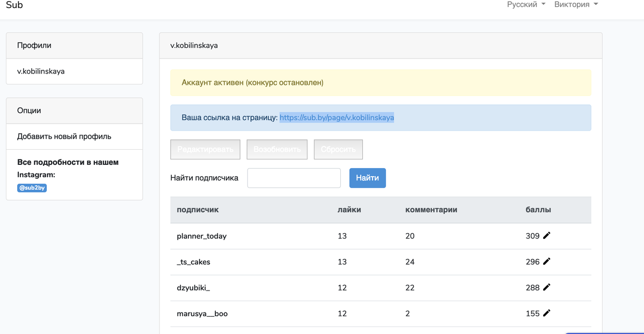The width and height of the screenshot is (644, 334).
Task: Open the Русский language dropdown
Action: coord(526,5)
